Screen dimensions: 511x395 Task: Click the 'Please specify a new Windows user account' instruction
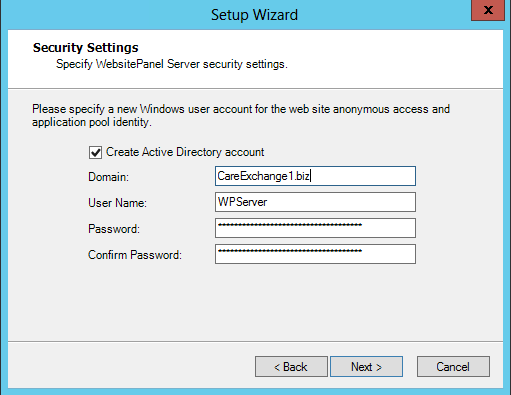point(241,116)
